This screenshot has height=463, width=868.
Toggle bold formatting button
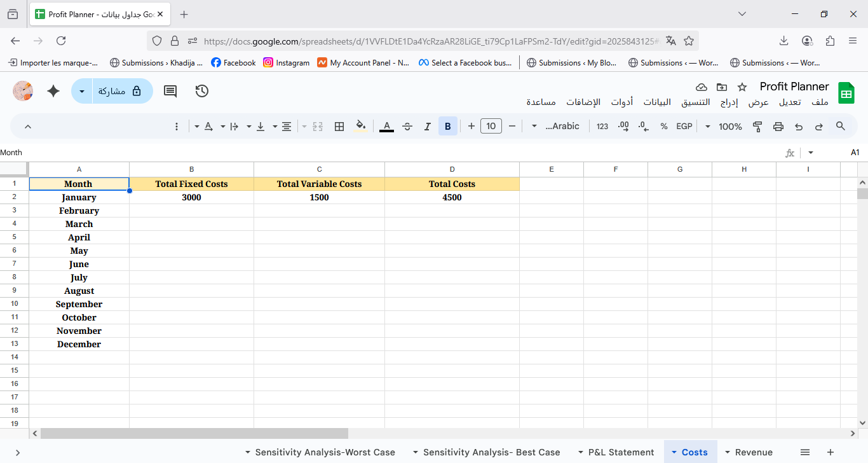pos(447,127)
